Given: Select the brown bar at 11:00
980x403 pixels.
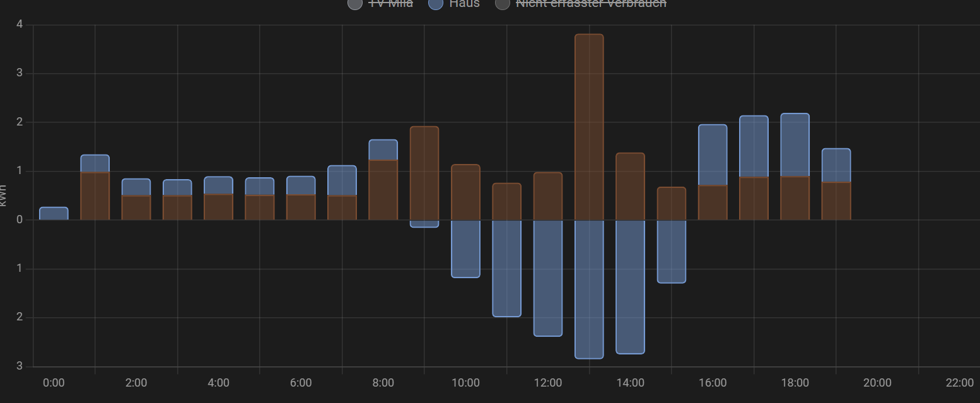Looking at the screenshot, I should pos(506,202).
